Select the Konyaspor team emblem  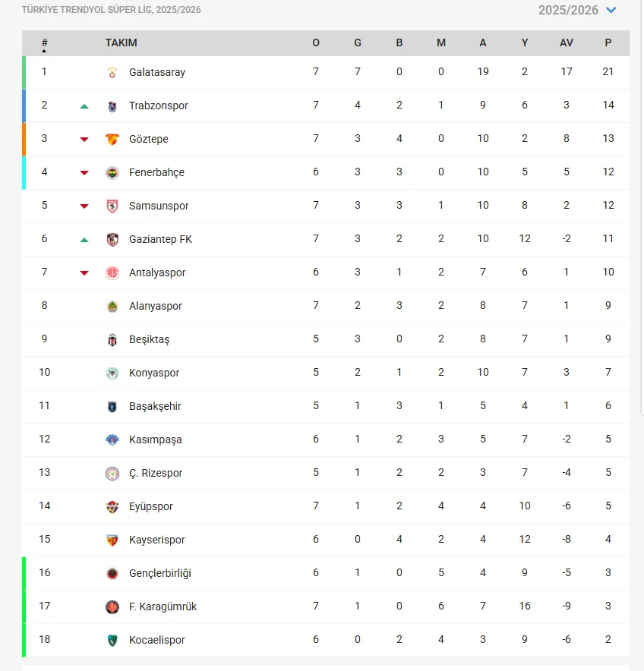112,373
